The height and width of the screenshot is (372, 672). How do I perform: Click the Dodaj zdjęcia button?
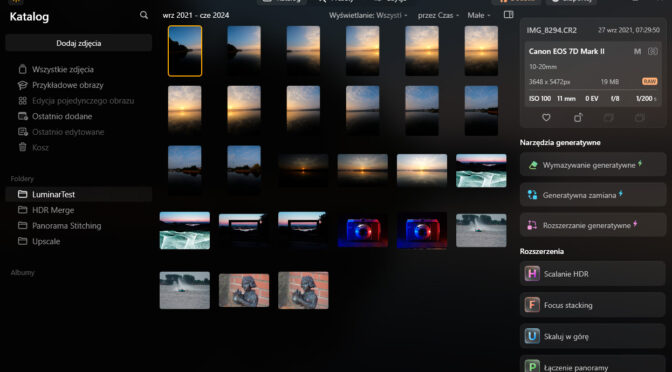[x=79, y=43]
